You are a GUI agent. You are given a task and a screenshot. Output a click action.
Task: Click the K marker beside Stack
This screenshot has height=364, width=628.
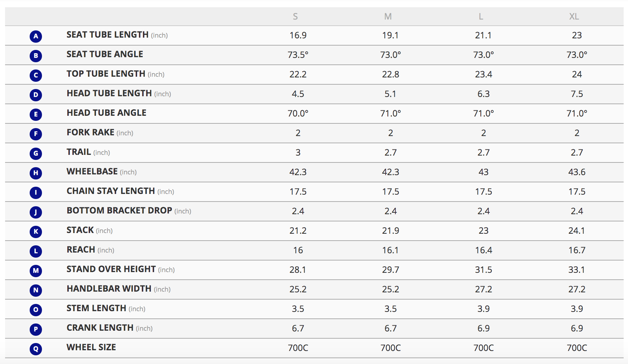[36, 232]
